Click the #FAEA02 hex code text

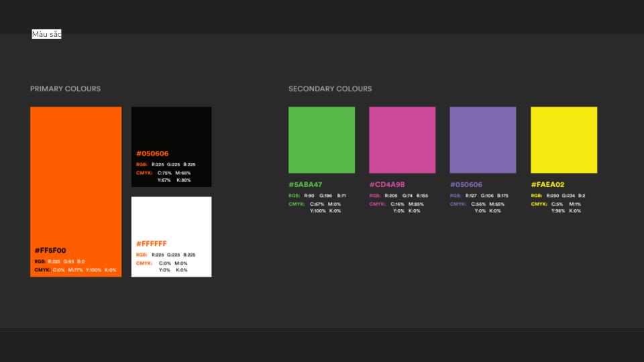547,185
